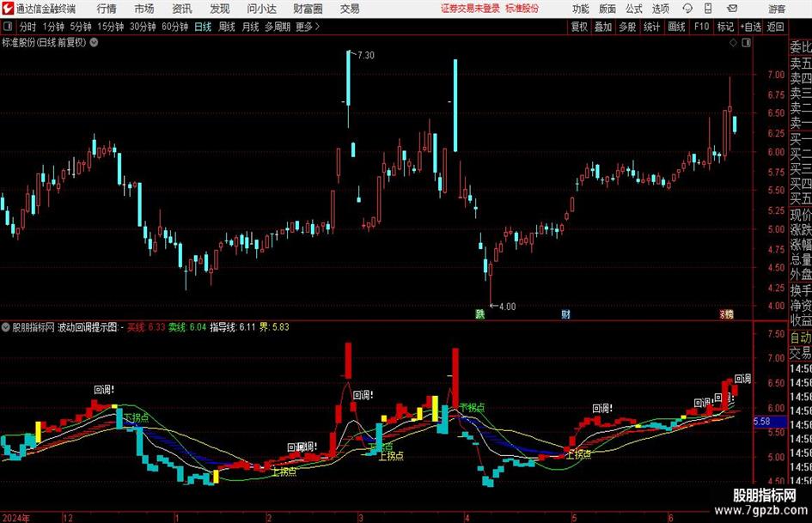Click 证券交易未登录 login status link

[471, 9]
